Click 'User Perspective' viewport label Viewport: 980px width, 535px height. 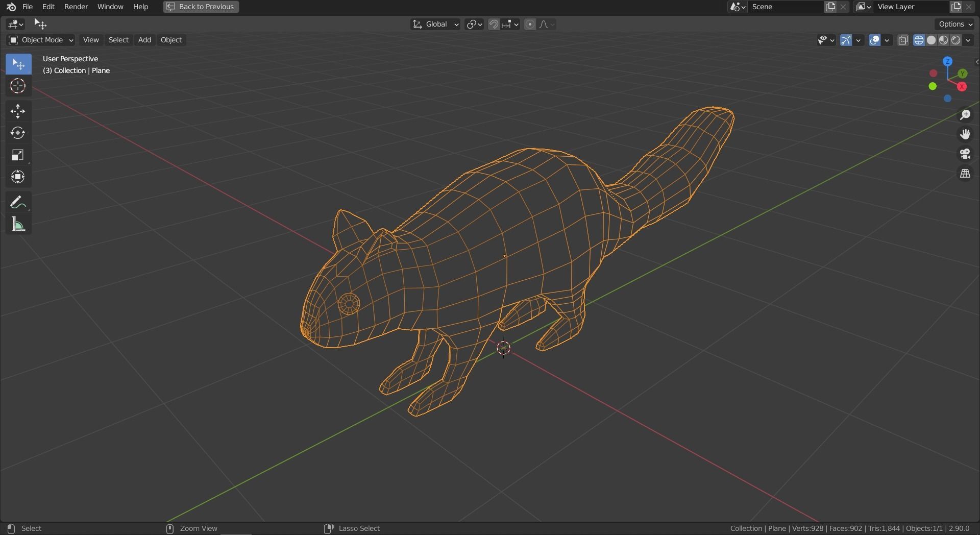tap(70, 59)
